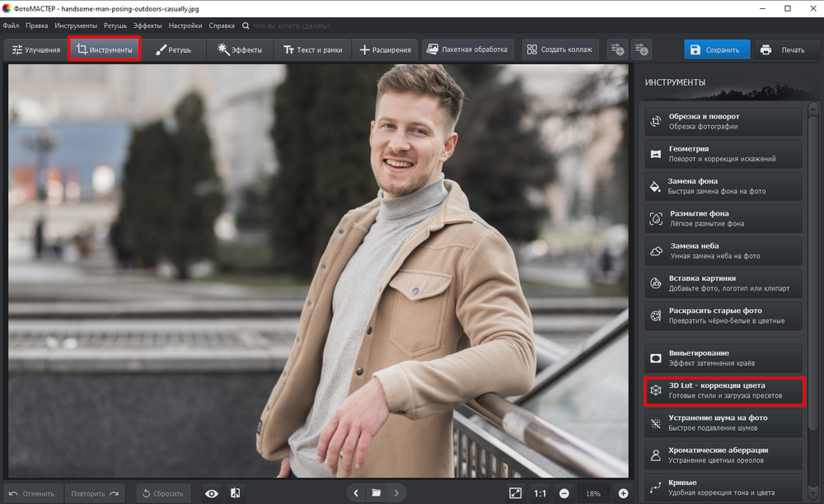
Task: Click the zoom-in plus icon
Action: pyautogui.click(x=623, y=493)
